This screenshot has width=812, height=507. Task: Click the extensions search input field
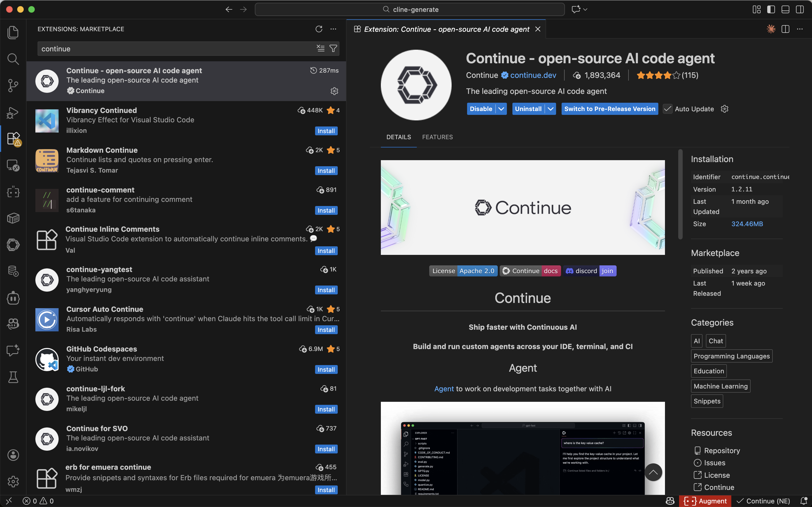[x=174, y=49]
